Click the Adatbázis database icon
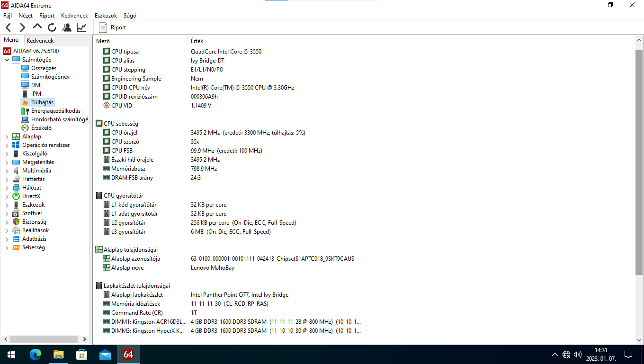644x364 pixels. click(x=16, y=239)
